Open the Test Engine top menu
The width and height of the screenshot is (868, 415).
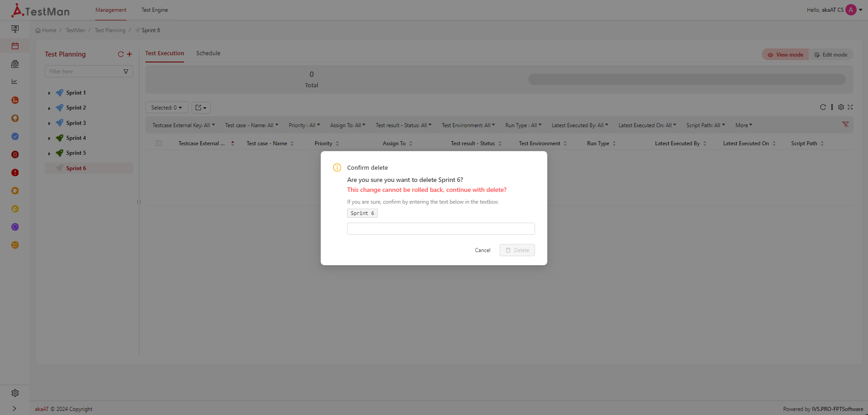tap(154, 10)
